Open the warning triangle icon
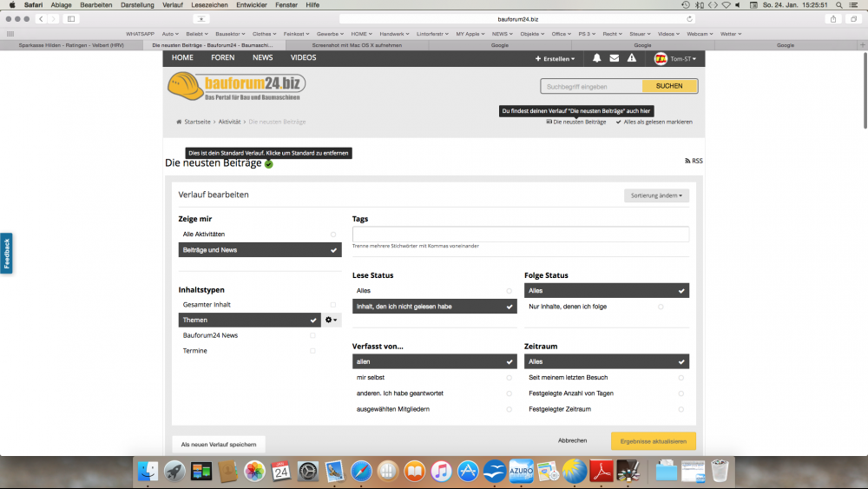The height and width of the screenshot is (489, 868). (x=632, y=58)
